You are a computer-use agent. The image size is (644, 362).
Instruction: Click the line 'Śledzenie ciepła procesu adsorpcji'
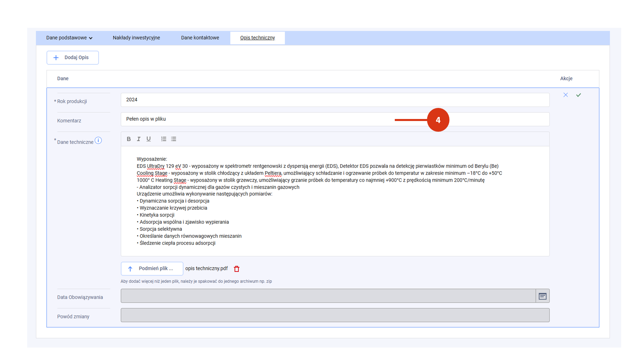pyautogui.click(x=176, y=243)
